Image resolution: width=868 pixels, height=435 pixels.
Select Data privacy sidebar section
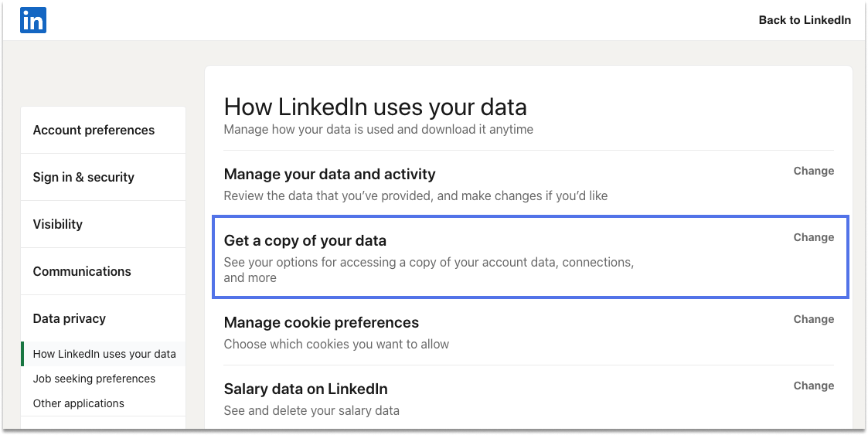(x=70, y=318)
